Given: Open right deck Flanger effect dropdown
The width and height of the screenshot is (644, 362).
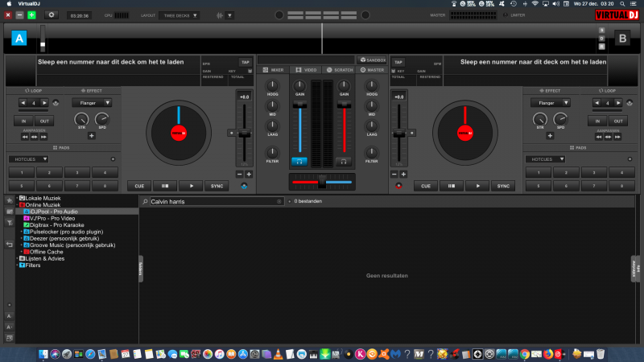Looking at the screenshot, I should pos(551,103).
